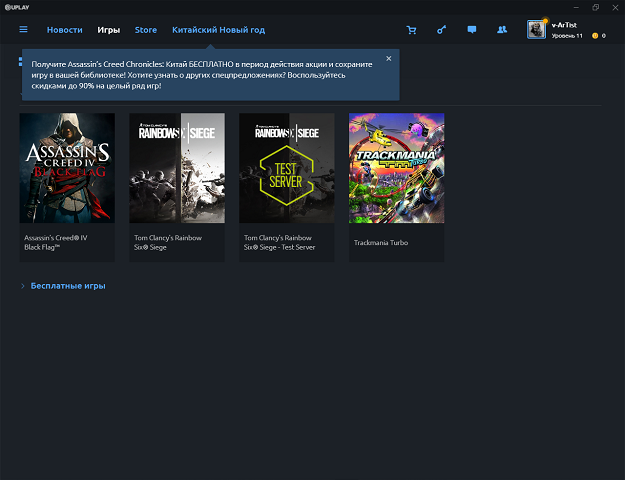Image resolution: width=625 pixels, height=480 pixels.
Task: Open the hamburger main menu
Action: point(24,30)
